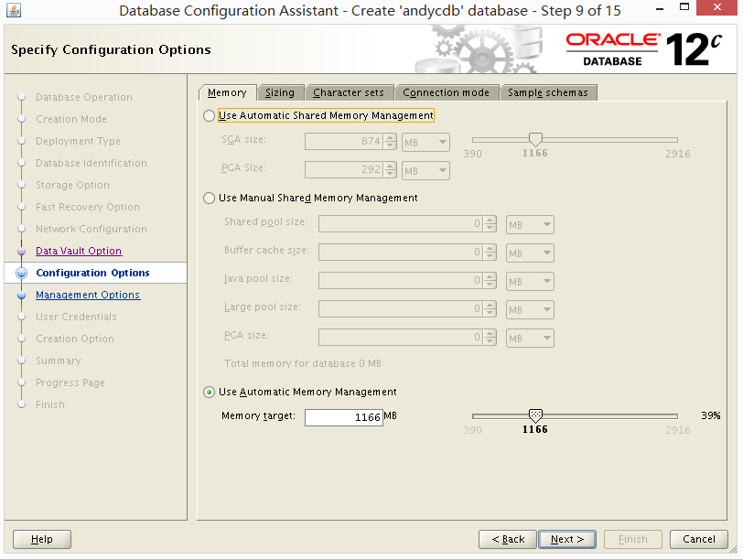Open the PGA Size unit dropdown
This screenshot has width=743, height=560.
coord(425,171)
